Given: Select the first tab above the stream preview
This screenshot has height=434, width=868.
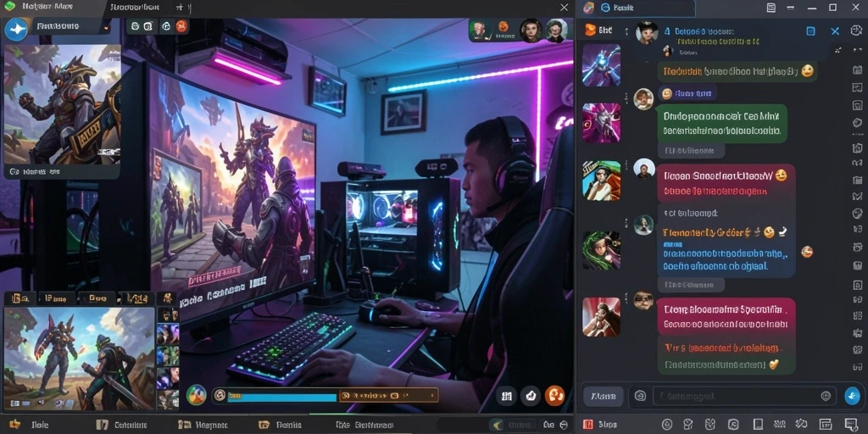Looking at the screenshot, I should coord(20,298).
